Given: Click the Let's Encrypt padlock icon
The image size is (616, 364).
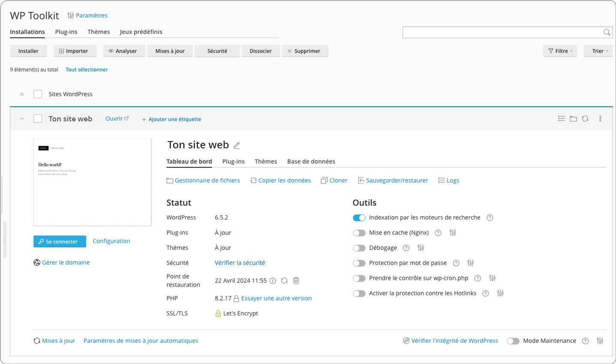Looking at the screenshot, I should [218, 313].
